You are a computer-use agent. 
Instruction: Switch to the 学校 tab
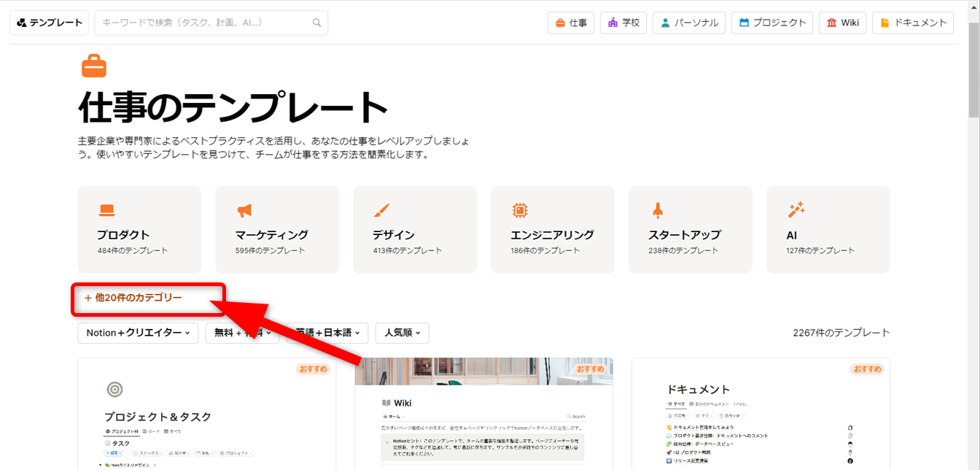(x=623, y=23)
